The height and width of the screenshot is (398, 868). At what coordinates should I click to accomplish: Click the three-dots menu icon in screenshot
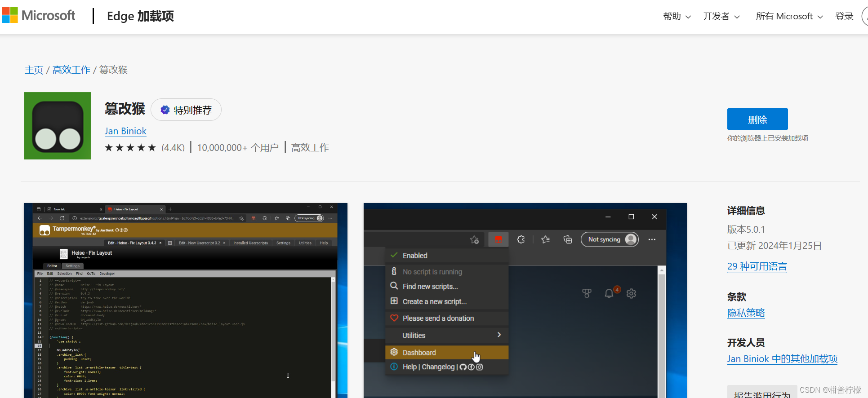pos(652,239)
